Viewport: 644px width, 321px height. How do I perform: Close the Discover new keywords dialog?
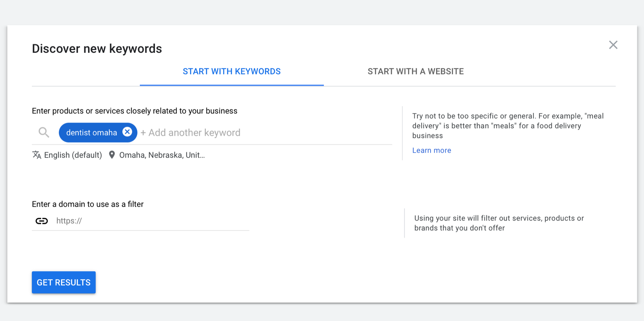pos(613,45)
